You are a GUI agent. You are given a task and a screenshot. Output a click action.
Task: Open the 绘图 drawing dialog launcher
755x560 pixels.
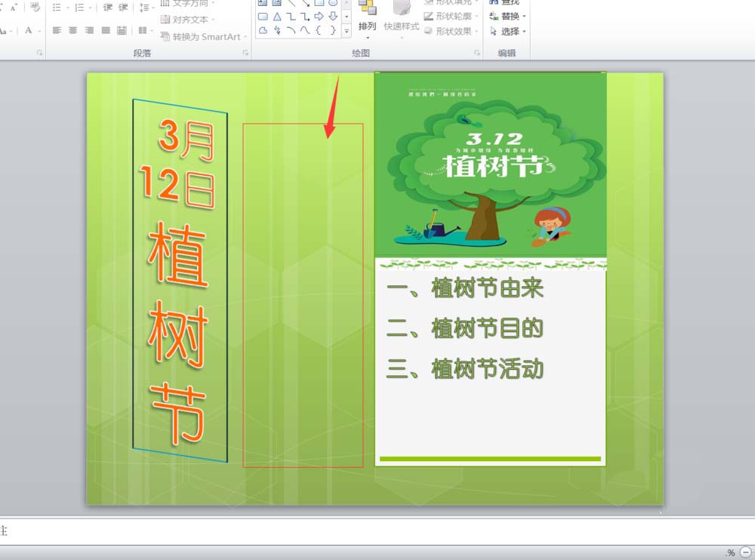pos(477,53)
